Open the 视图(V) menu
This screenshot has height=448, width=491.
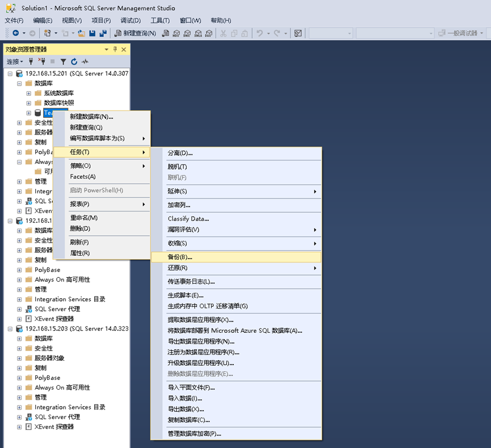[x=72, y=20]
